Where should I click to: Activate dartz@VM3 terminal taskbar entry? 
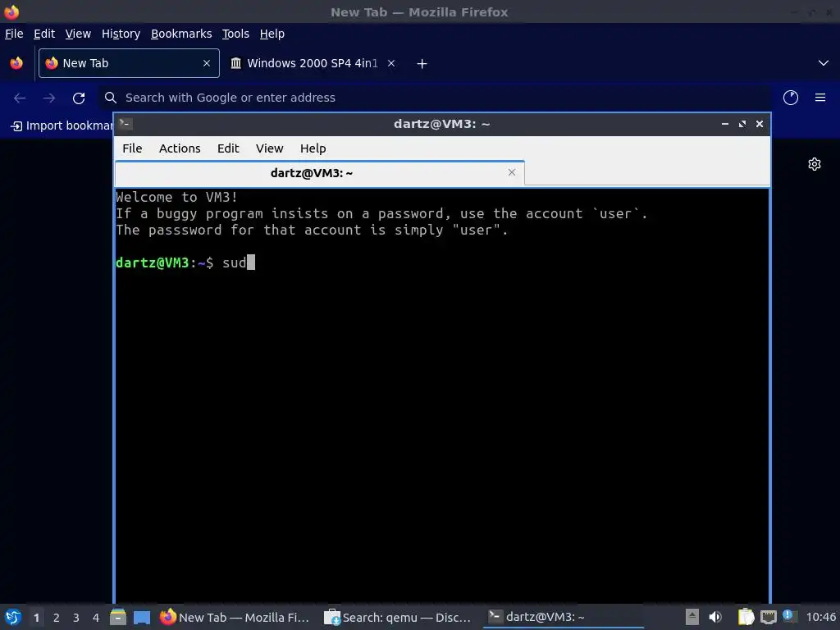pyautogui.click(x=563, y=617)
